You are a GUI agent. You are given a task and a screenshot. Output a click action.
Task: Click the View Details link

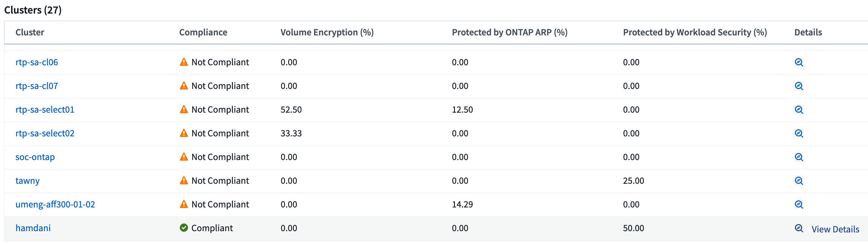(x=835, y=229)
